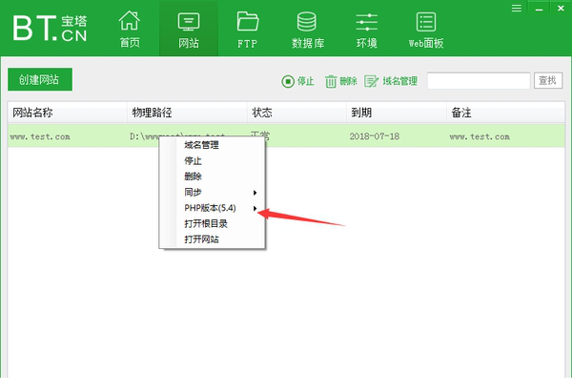This screenshot has width=572, height=392.
Task: Open the 环境 environment settings section
Action: 366,29
